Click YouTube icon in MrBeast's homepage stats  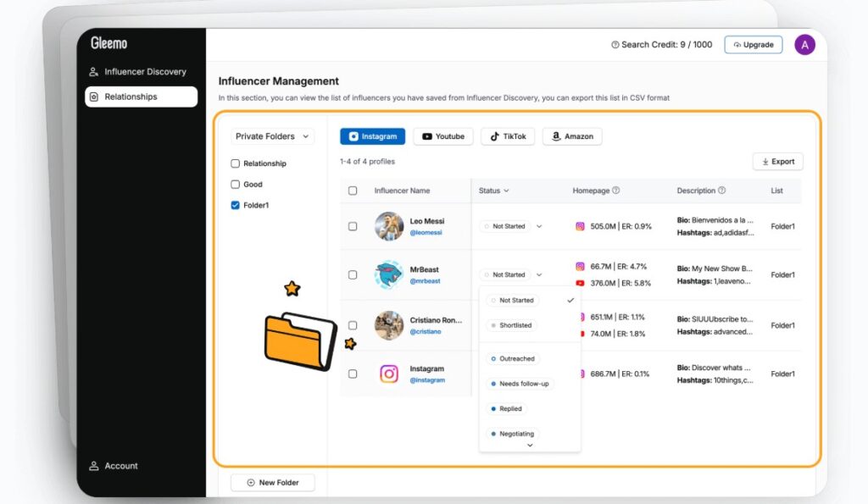pos(580,283)
